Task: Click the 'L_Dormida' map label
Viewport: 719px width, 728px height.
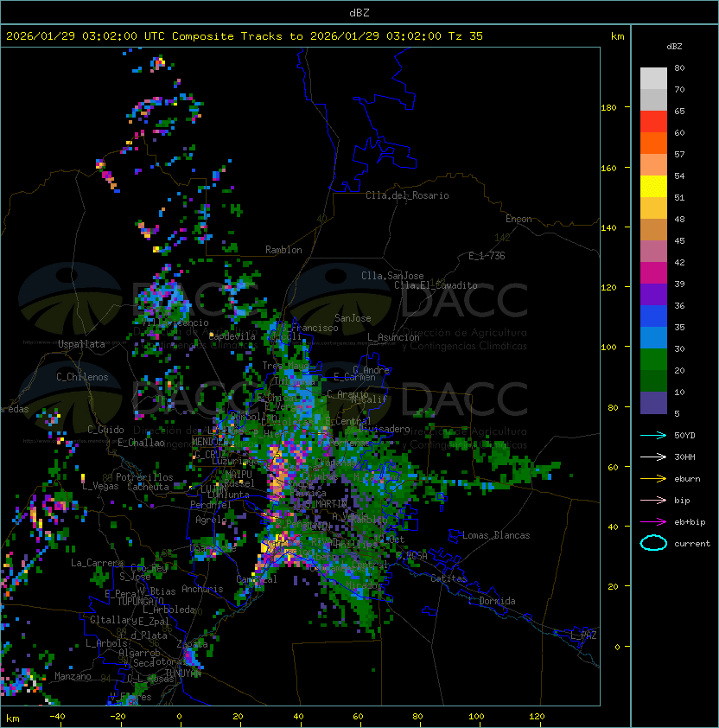Action: point(492,601)
